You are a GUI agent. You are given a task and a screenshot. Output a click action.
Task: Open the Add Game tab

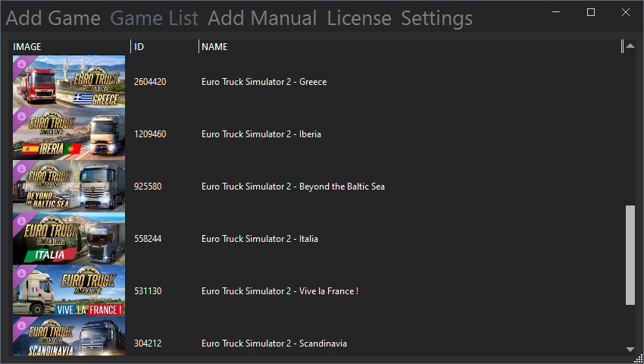(53, 18)
